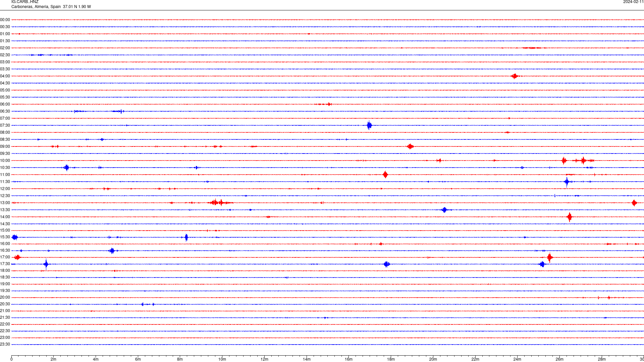
Task: Click the 2m tick on time axis
Action: pos(54,359)
